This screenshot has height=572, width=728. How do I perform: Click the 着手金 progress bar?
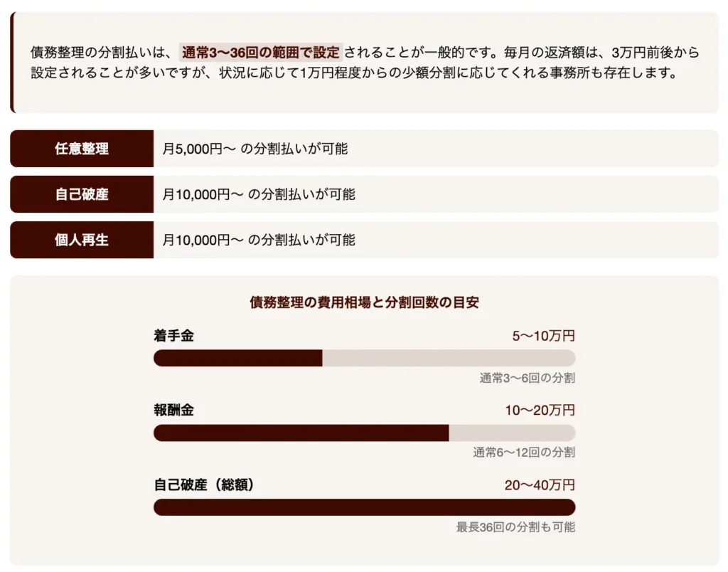(x=364, y=359)
